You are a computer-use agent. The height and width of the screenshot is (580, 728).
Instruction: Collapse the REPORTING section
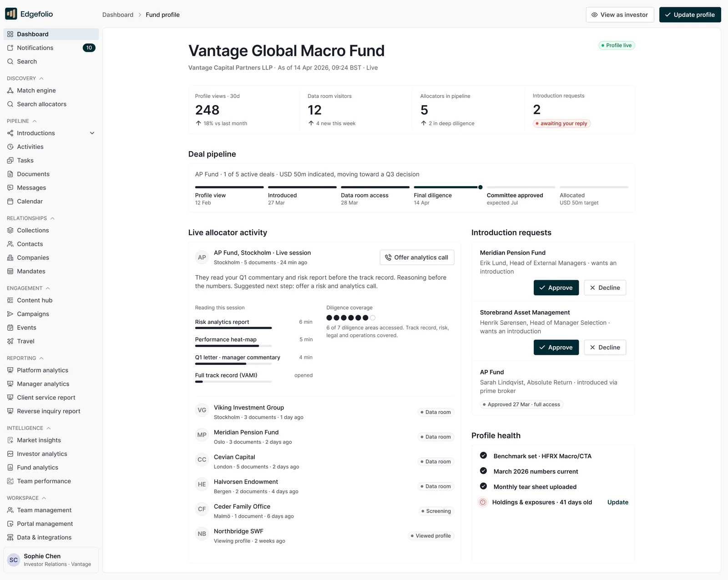tap(41, 358)
